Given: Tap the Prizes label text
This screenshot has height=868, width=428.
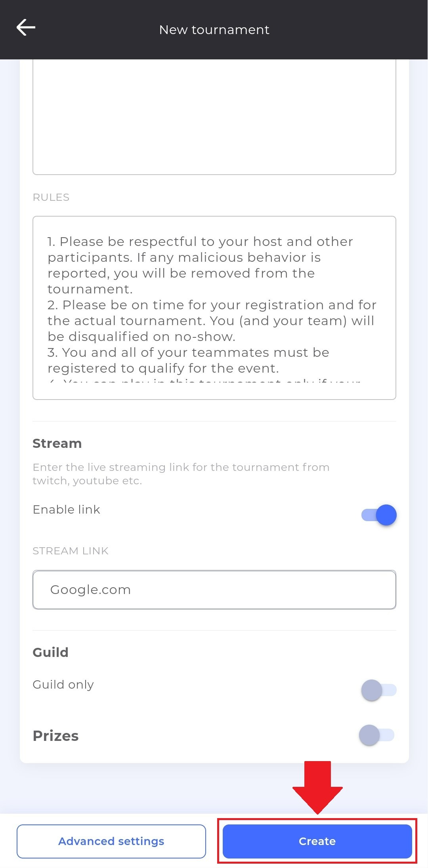Looking at the screenshot, I should click(x=55, y=736).
